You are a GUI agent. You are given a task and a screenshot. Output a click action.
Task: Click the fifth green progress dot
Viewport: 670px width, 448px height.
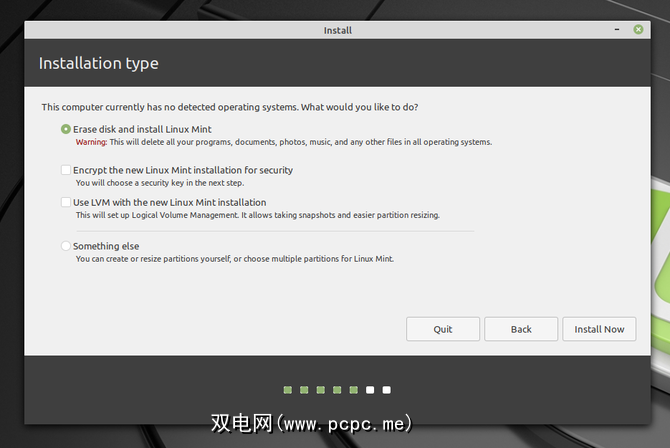coord(354,389)
